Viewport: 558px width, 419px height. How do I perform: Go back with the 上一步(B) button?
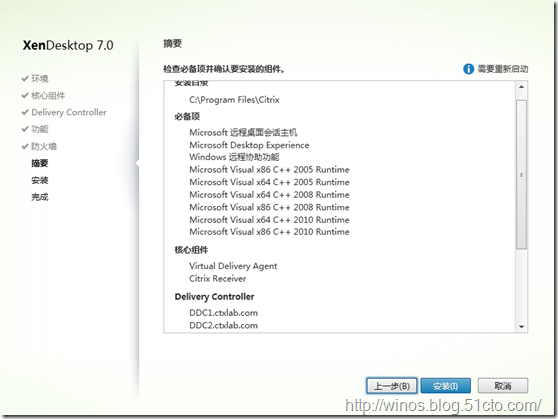point(392,386)
